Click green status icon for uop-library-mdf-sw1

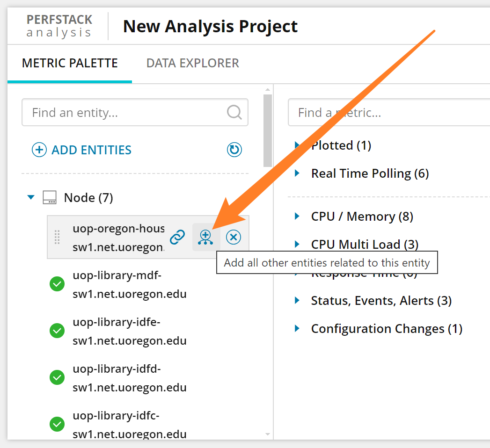click(x=57, y=284)
